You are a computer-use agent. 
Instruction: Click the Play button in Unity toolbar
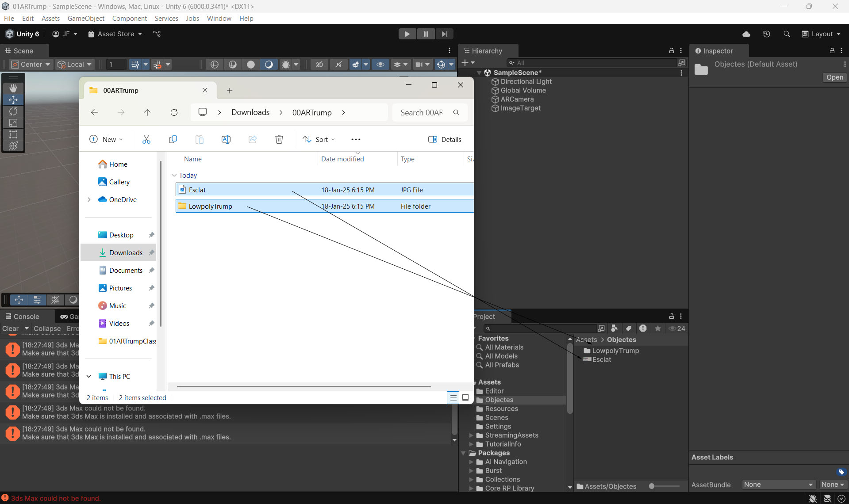407,34
